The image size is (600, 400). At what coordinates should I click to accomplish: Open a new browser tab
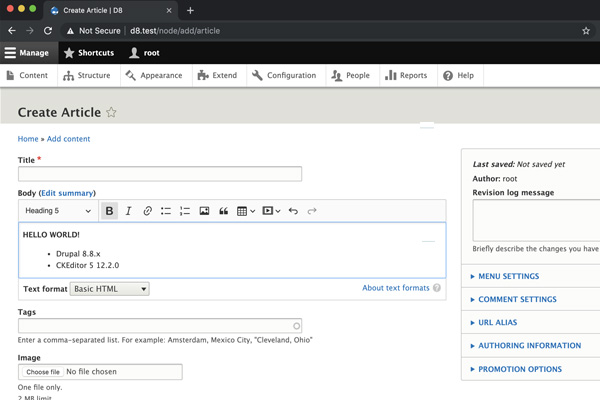pyautogui.click(x=190, y=11)
